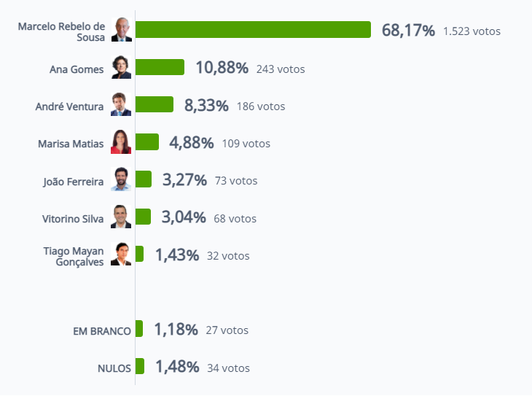This screenshot has width=532, height=396.
Task: Click the Tiago Mayan Gonçalves name label
Action: pos(74,257)
